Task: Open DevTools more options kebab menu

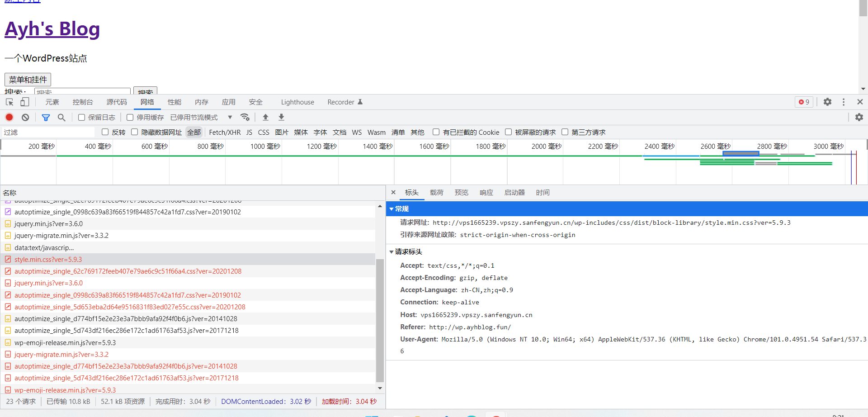Action: click(x=844, y=102)
